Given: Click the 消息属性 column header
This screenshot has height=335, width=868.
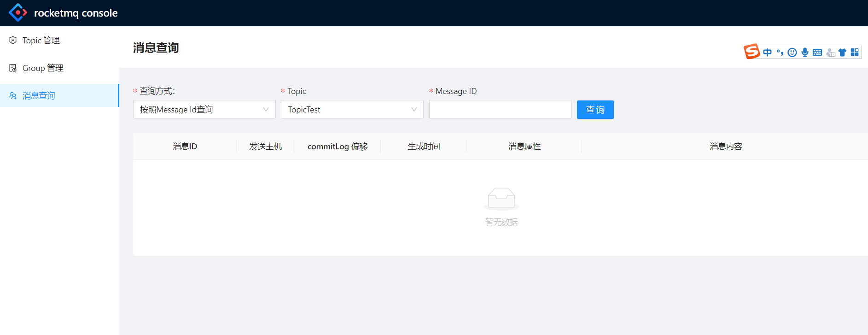Looking at the screenshot, I should coord(524,146).
